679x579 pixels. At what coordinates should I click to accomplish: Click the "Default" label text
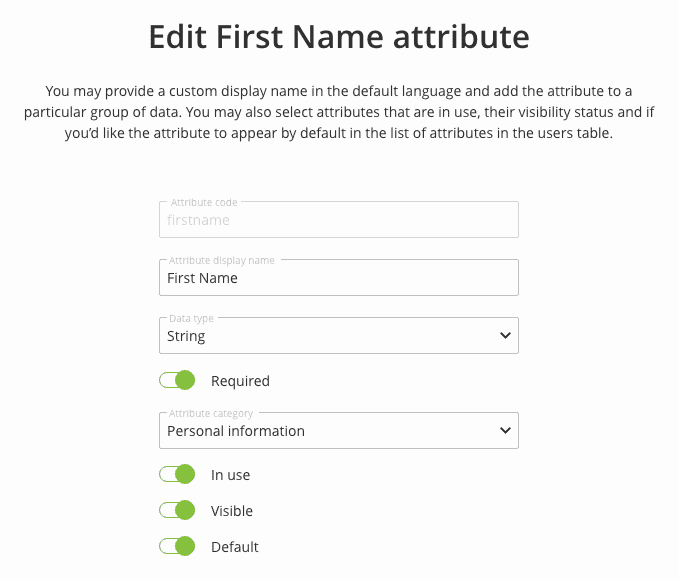(235, 547)
